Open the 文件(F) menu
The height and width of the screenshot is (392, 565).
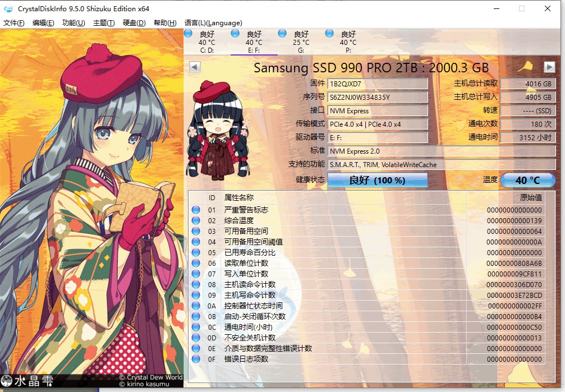pos(13,22)
